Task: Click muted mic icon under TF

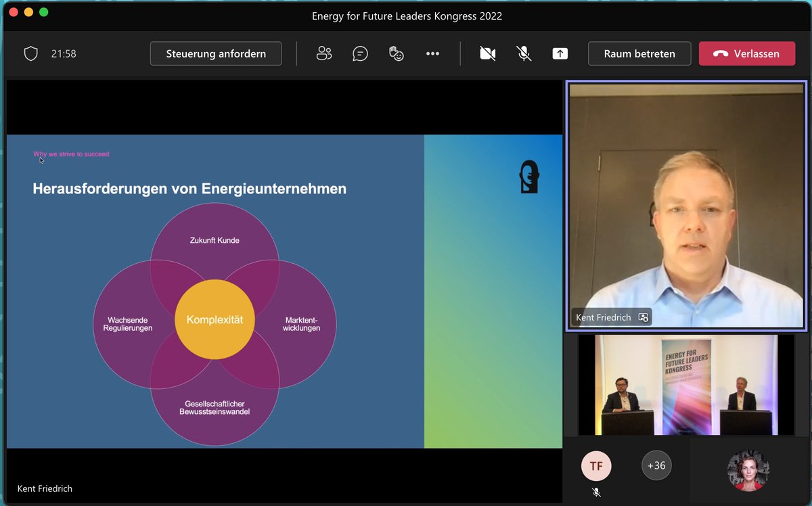Action: pyautogui.click(x=596, y=492)
